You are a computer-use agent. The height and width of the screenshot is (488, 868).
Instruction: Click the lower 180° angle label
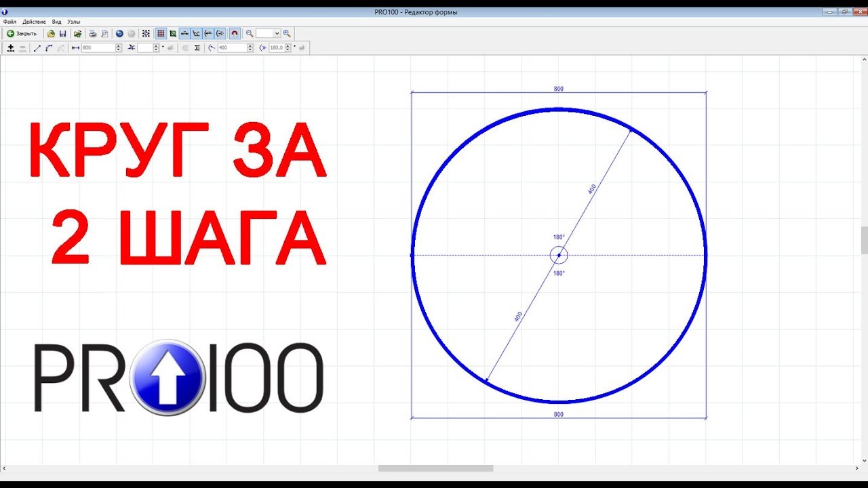559,273
